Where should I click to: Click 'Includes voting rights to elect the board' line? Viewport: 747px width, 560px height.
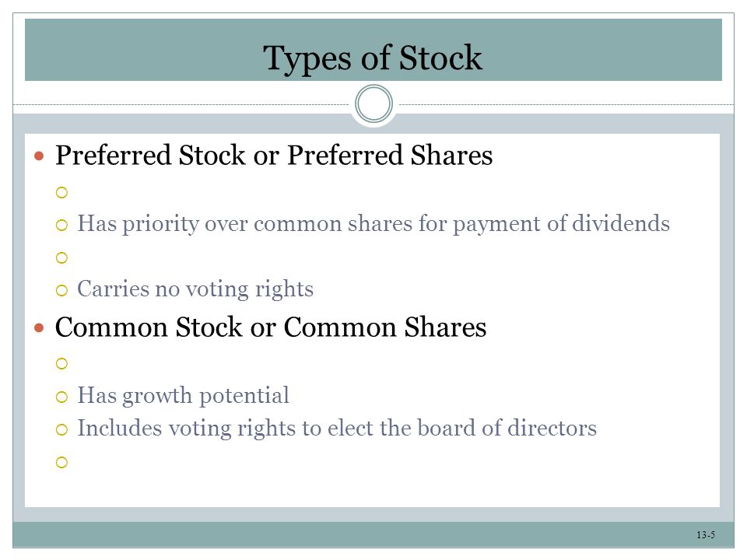337,428
